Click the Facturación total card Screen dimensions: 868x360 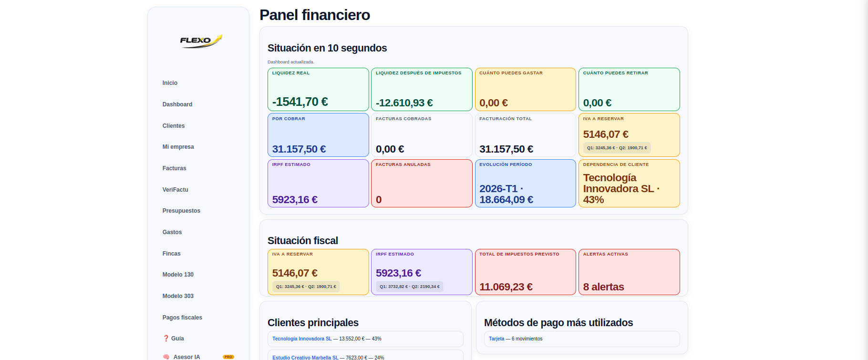(526, 135)
